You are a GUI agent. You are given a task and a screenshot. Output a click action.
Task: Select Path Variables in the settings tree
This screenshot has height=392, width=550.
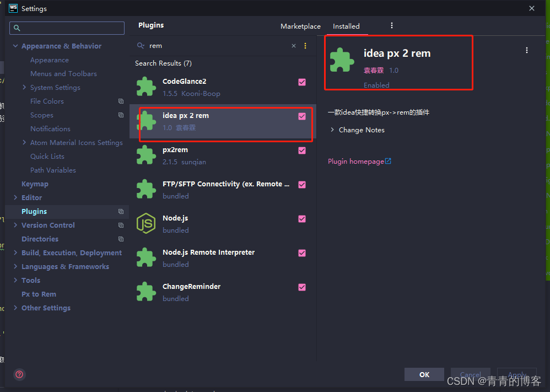tap(53, 170)
